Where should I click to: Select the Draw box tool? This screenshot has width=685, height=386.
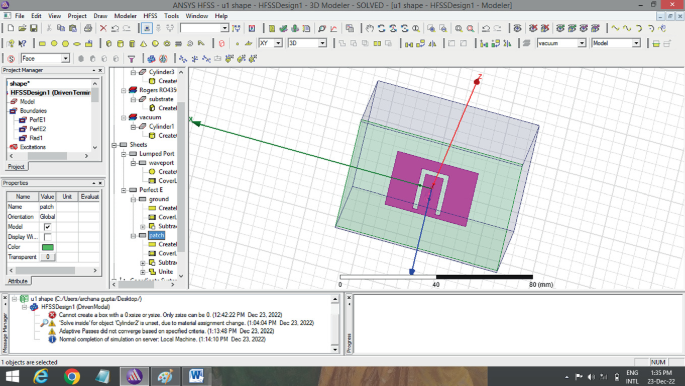[x=109, y=43]
